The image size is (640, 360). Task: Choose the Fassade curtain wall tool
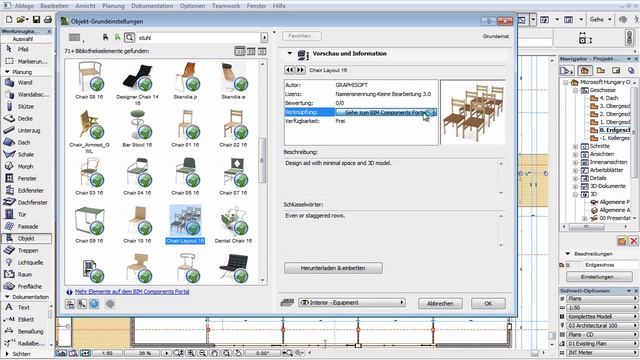(28, 226)
